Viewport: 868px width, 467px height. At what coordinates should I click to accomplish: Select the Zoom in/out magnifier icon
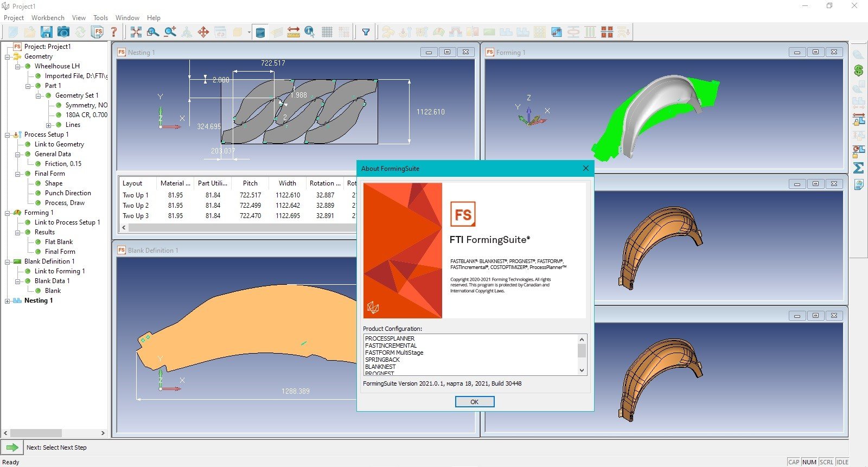point(170,32)
